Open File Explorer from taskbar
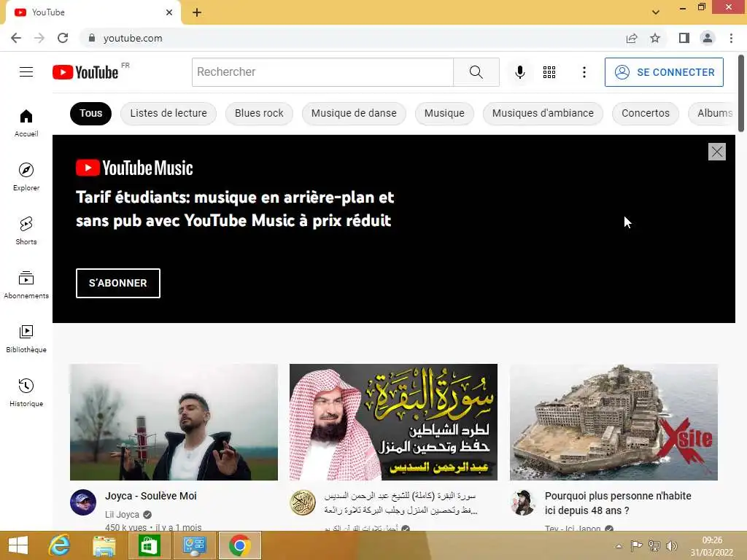 pos(104,545)
